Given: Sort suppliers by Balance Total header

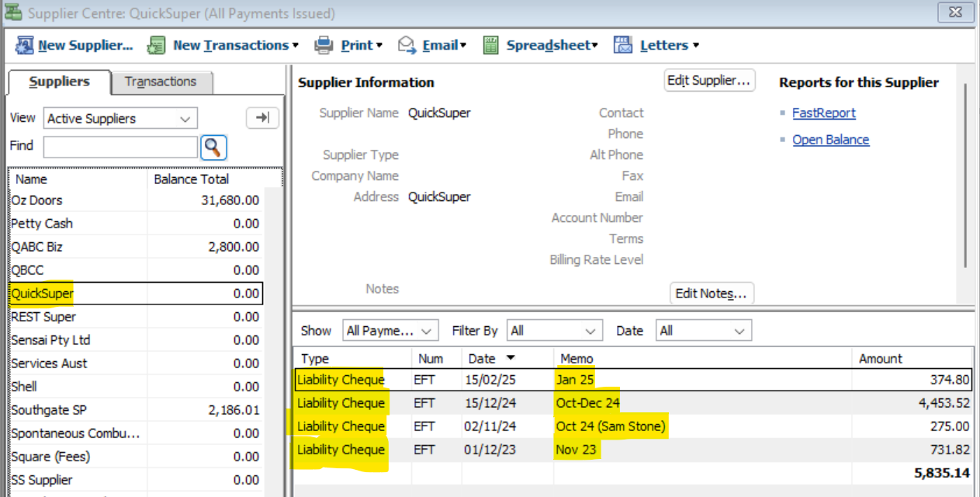Looking at the screenshot, I should point(206,179).
